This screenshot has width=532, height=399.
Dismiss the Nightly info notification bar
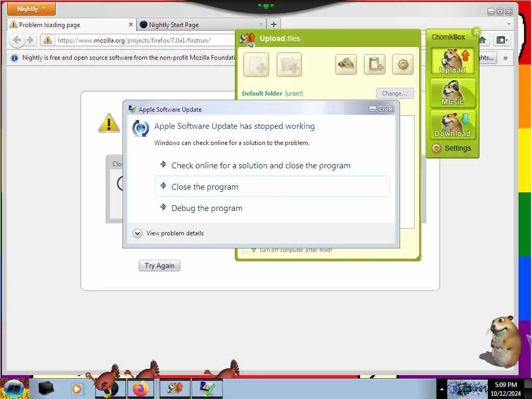click(505, 58)
